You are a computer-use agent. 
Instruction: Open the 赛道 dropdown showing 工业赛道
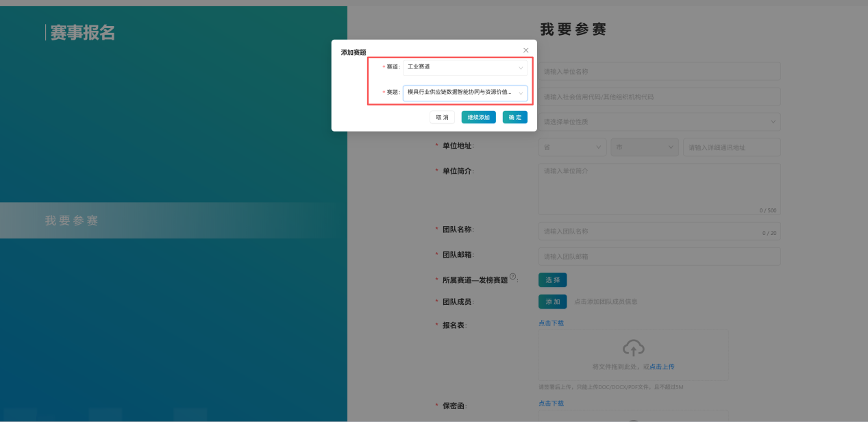click(x=465, y=67)
